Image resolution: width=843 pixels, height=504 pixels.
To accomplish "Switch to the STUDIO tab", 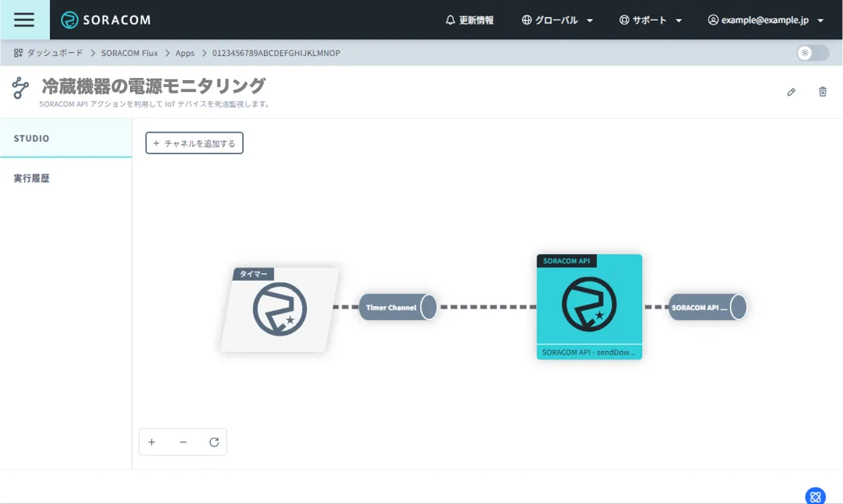I will 31,138.
